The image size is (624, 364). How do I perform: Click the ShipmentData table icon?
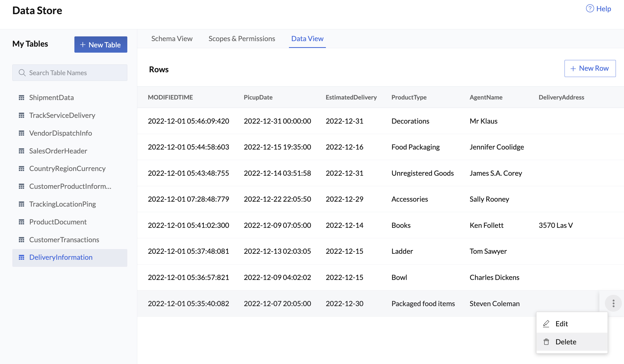coord(21,98)
